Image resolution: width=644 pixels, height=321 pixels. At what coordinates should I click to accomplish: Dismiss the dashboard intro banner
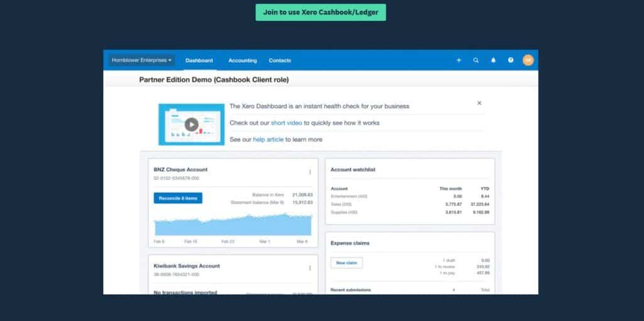click(x=479, y=103)
